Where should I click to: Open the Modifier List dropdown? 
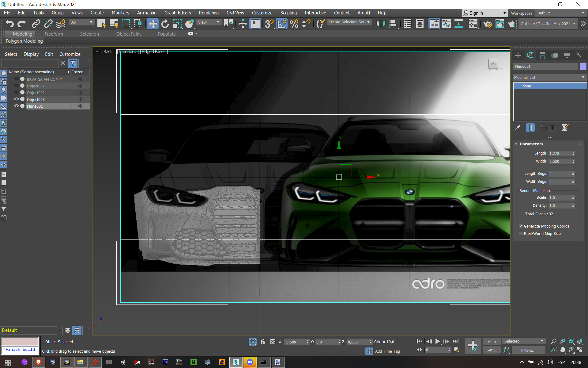click(x=549, y=77)
